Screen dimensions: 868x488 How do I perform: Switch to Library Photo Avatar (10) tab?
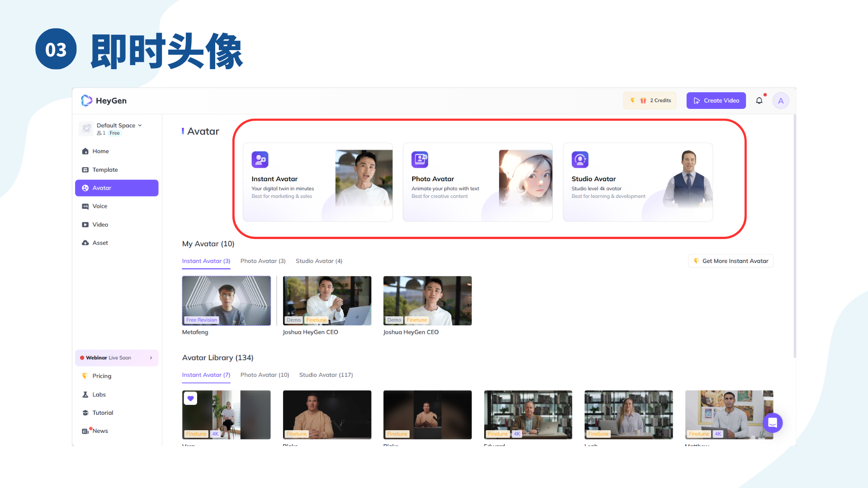pyautogui.click(x=265, y=375)
